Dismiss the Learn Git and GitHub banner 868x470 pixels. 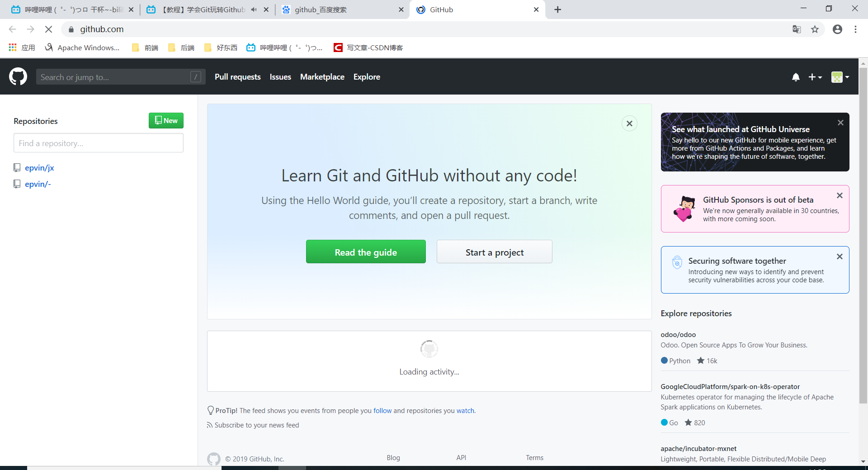pyautogui.click(x=629, y=123)
